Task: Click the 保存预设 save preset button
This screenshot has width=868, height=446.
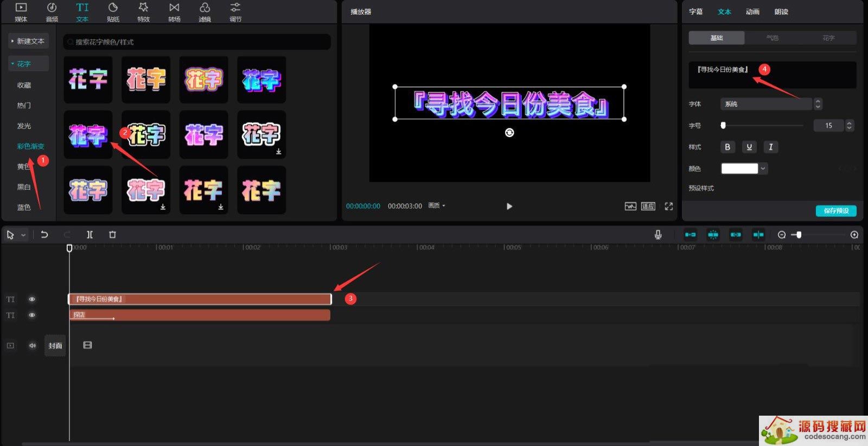Action: click(x=835, y=211)
